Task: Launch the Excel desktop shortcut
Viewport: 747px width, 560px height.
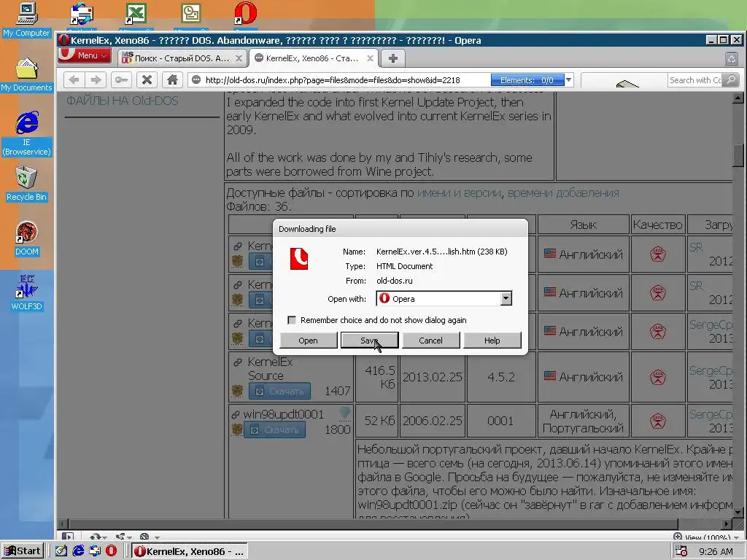Action: 136,15
